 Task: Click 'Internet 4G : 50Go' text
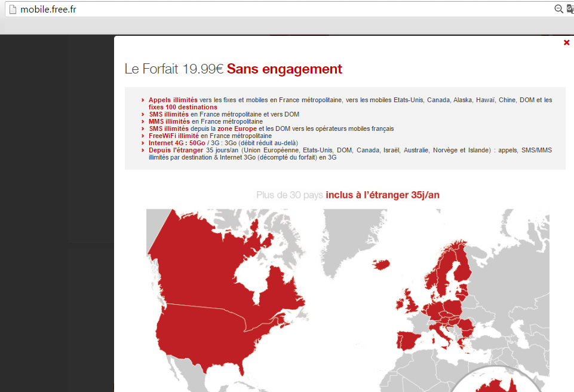pos(177,143)
